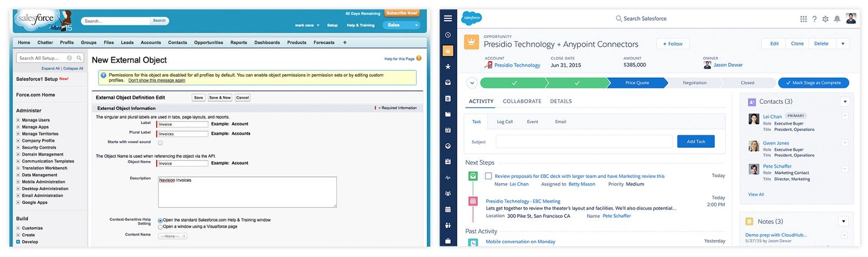Select the Negotiation stage in the path

coord(694,83)
